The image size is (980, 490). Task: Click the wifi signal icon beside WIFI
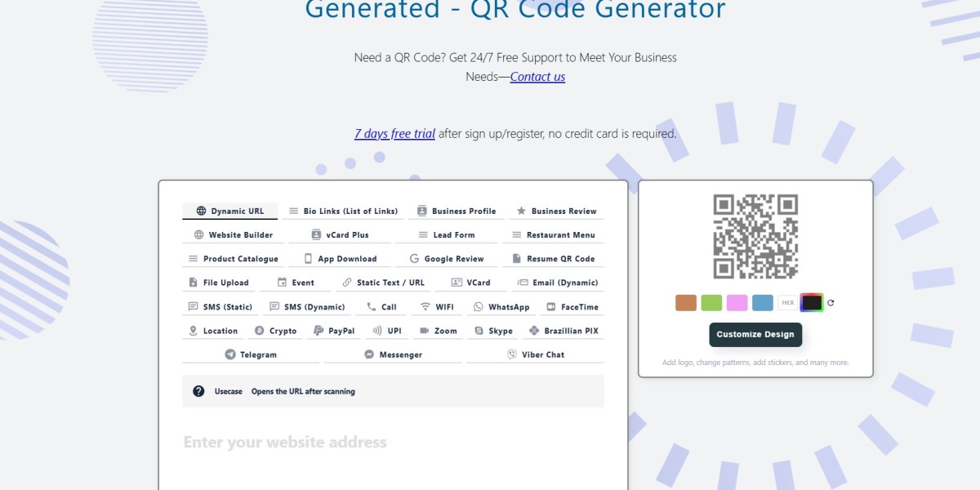point(425,306)
